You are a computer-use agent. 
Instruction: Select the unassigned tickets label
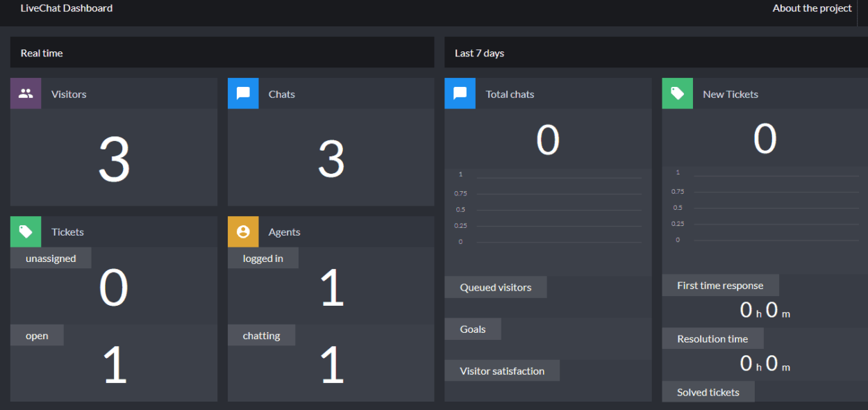[x=51, y=259]
